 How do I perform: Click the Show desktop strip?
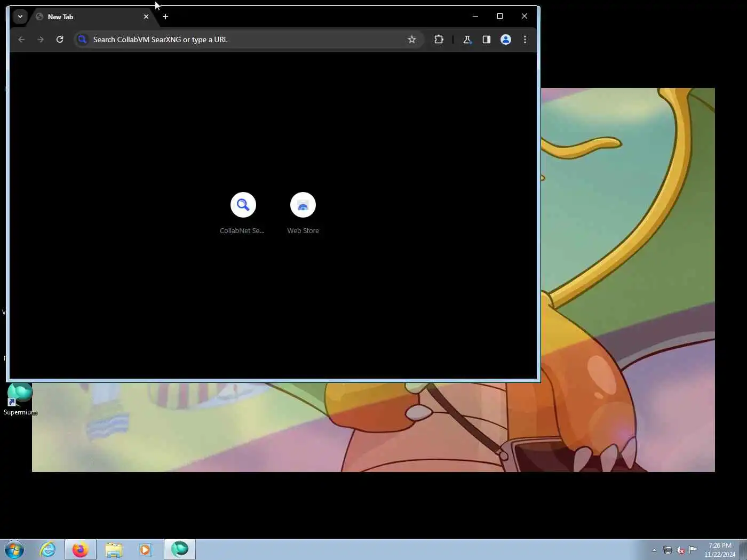point(743,550)
